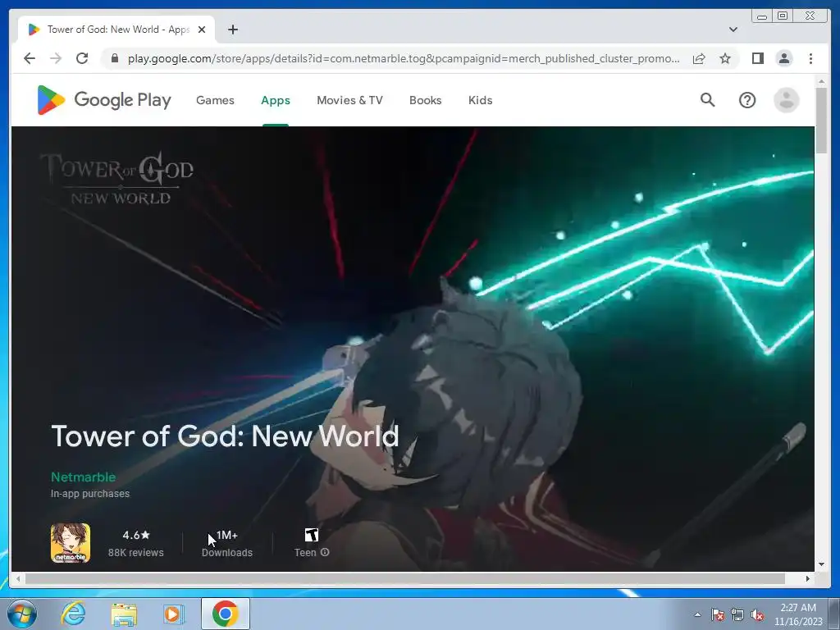Close the Tower of God tab
The height and width of the screenshot is (630, 840).
point(202,30)
